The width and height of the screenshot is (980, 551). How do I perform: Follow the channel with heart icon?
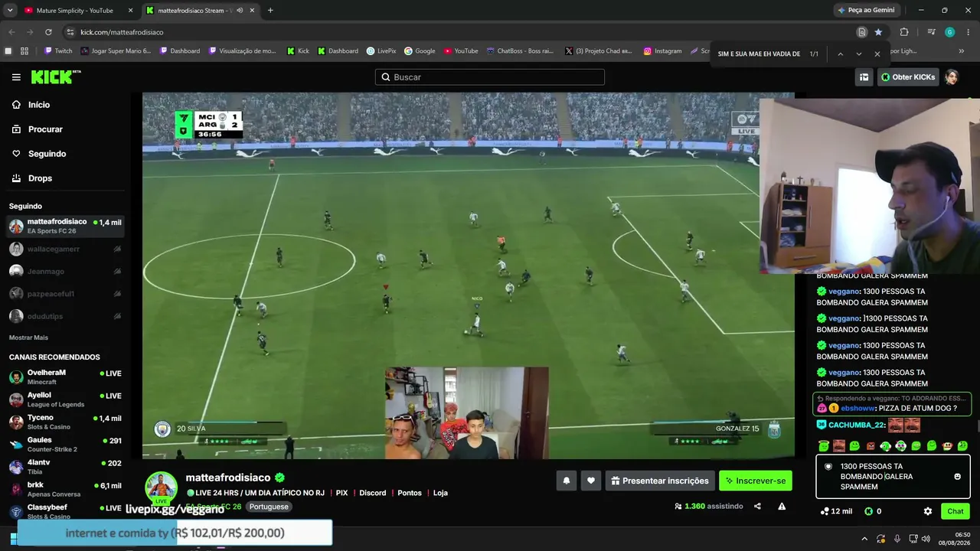coord(590,481)
